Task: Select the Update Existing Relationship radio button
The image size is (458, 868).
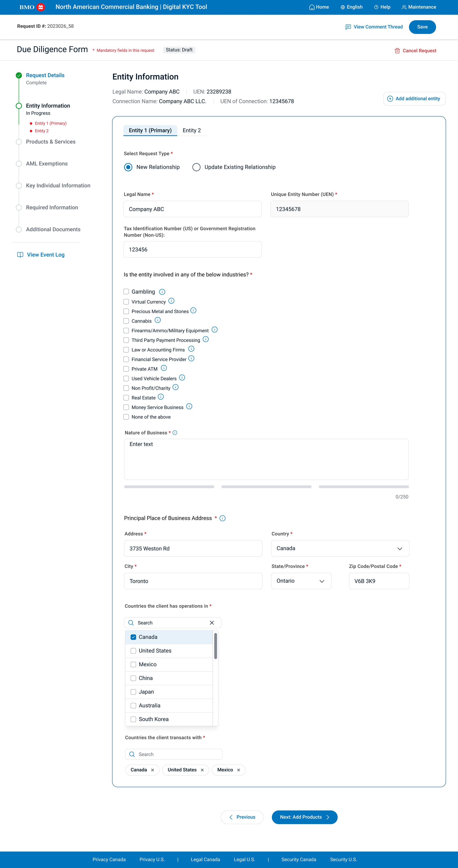Action: coord(196,167)
